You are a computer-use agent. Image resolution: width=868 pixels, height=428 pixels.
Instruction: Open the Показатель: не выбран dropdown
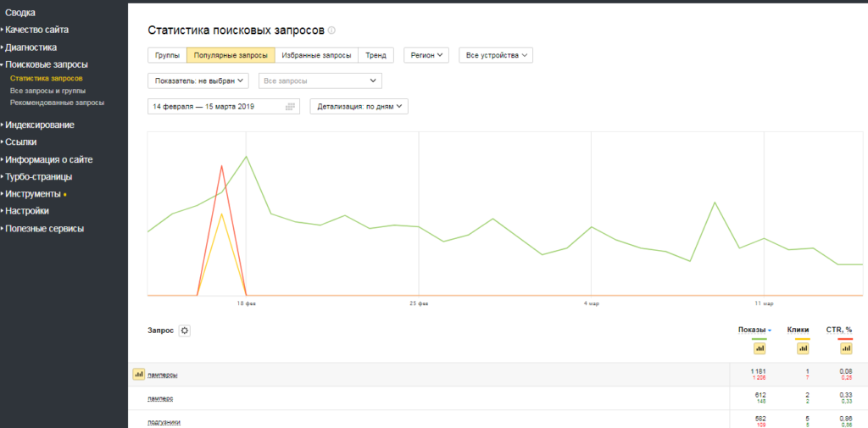pos(198,81)
